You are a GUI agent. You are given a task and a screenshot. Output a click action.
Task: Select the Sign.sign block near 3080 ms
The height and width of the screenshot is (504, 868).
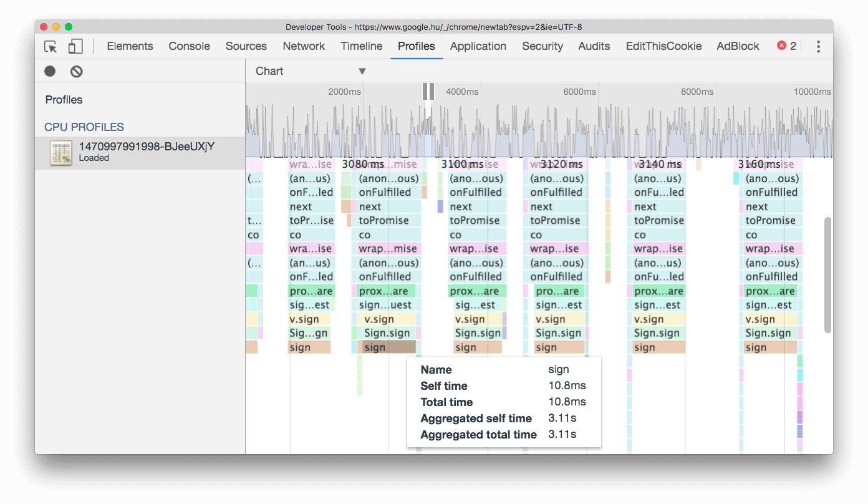pos(387,333)
